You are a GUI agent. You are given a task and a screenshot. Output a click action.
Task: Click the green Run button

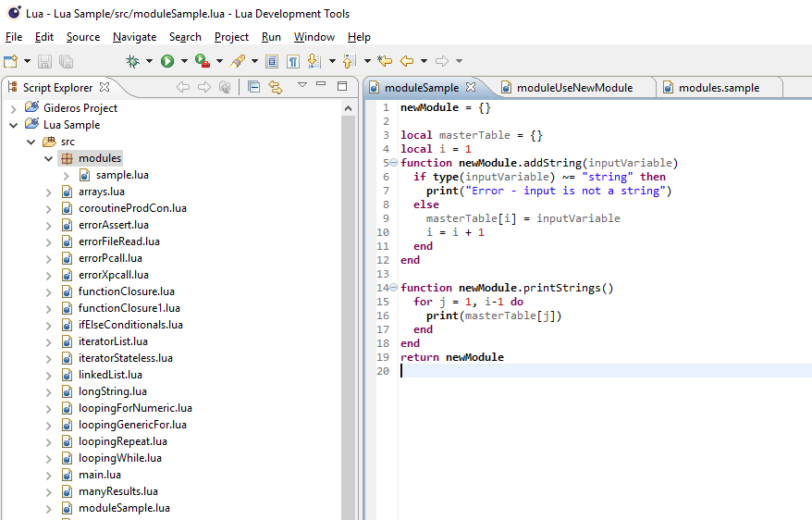(x=167, y=61)
